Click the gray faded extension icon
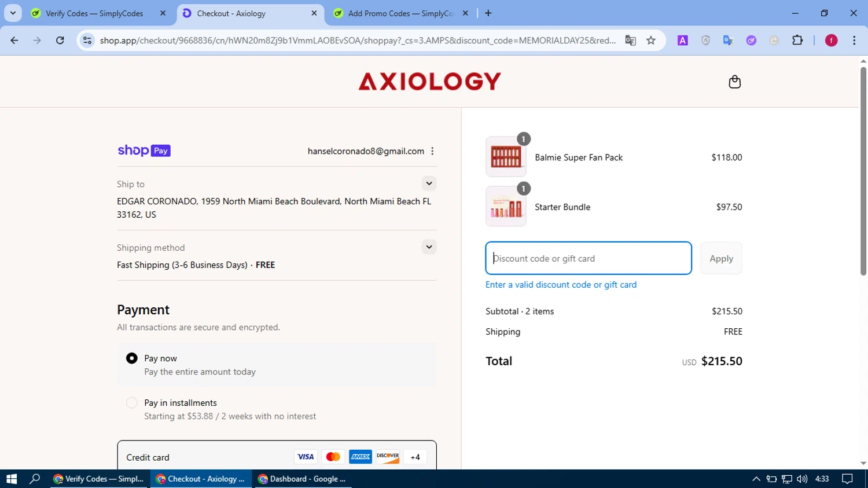 click(x=774, y=40)
